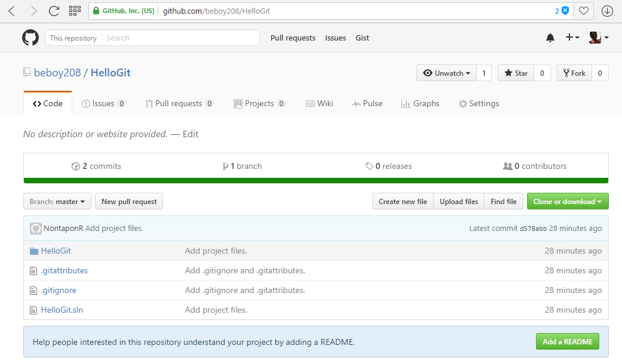Go to GitHub home via Octocat logo

coord(30,38)
